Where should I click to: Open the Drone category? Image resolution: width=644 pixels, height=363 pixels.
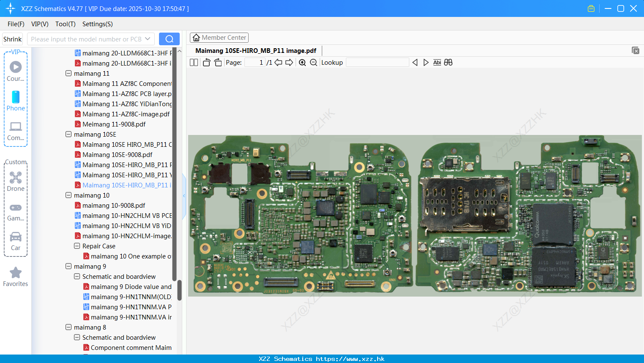(x=16, y=181)
